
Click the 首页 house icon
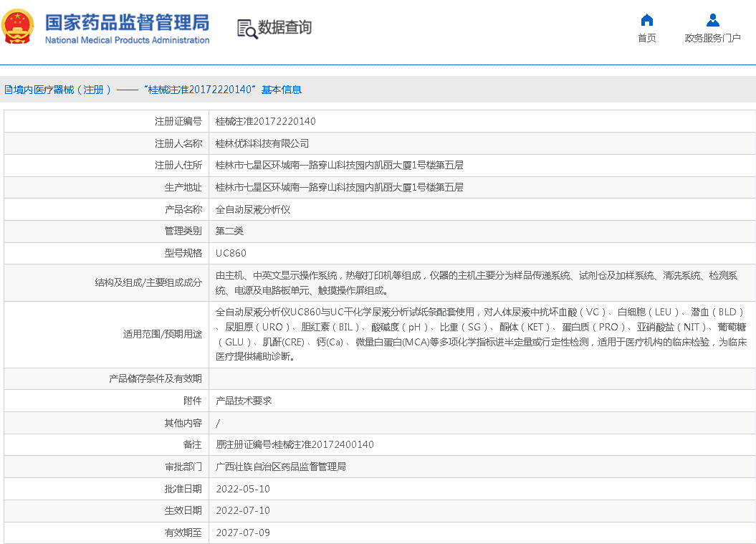(647, 19)
